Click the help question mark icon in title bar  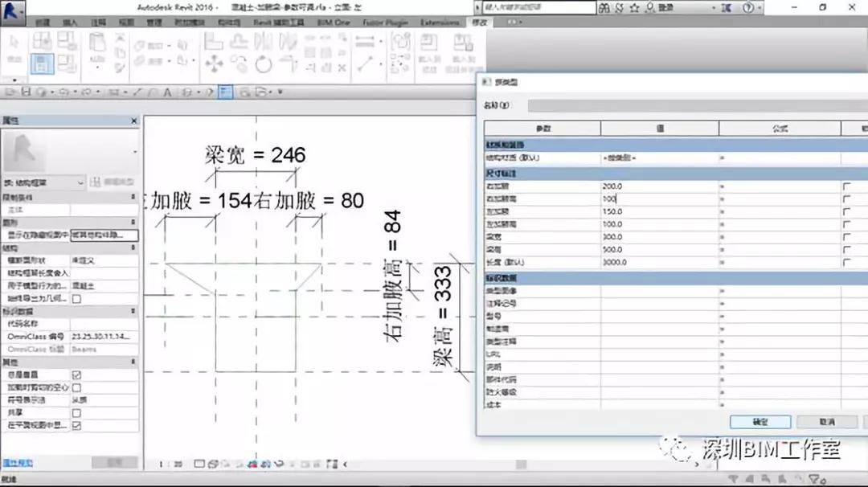(748, 8)
